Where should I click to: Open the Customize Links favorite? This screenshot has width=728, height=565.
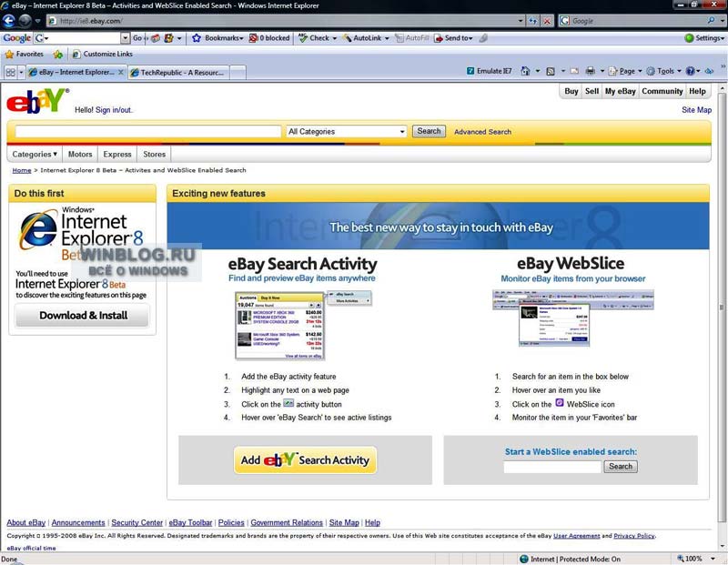(x=102, y=55)
